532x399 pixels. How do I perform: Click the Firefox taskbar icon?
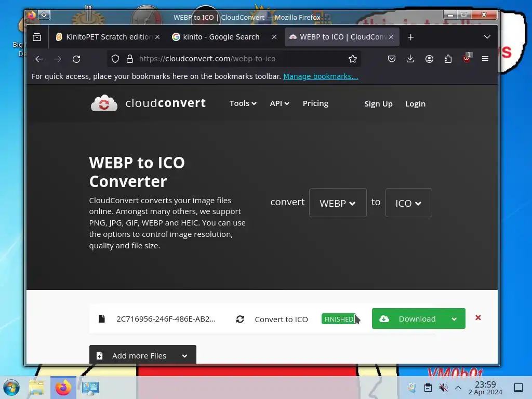point(63,388)
